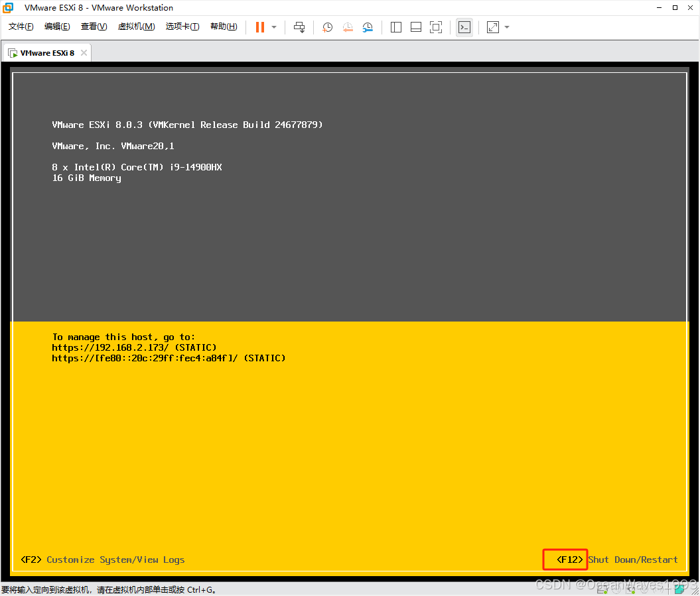
Task: Maximize the VMware Workstation window
Action: pos(675,7)
